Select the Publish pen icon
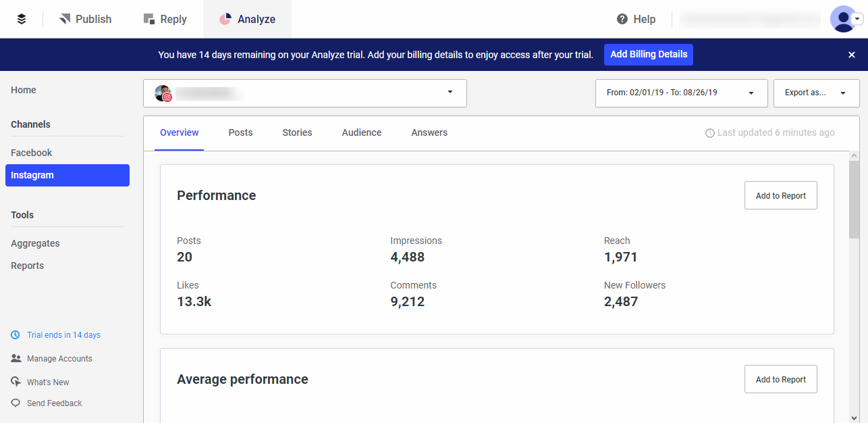Image resolution: width=868 pixels, height=423 pixels. coord(65,18)
